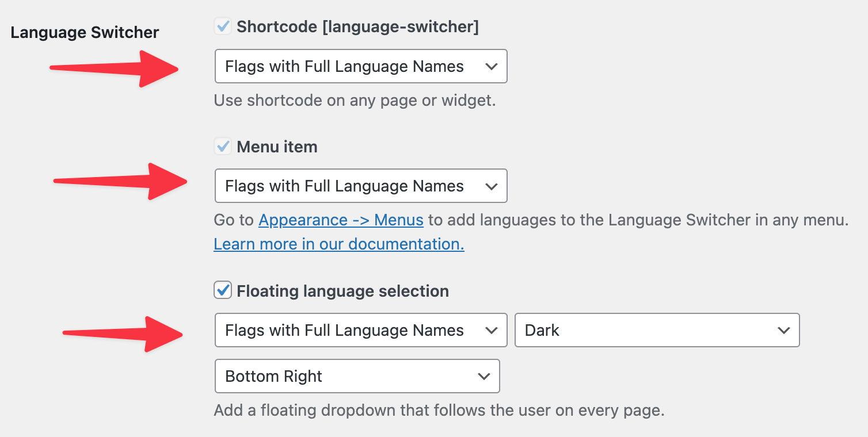Image resolution: width=868 pixels, height=437 pixels.
Task: Open the Shortcode display style dropdown
Action: pyautogui.click(x=360, y=66)
